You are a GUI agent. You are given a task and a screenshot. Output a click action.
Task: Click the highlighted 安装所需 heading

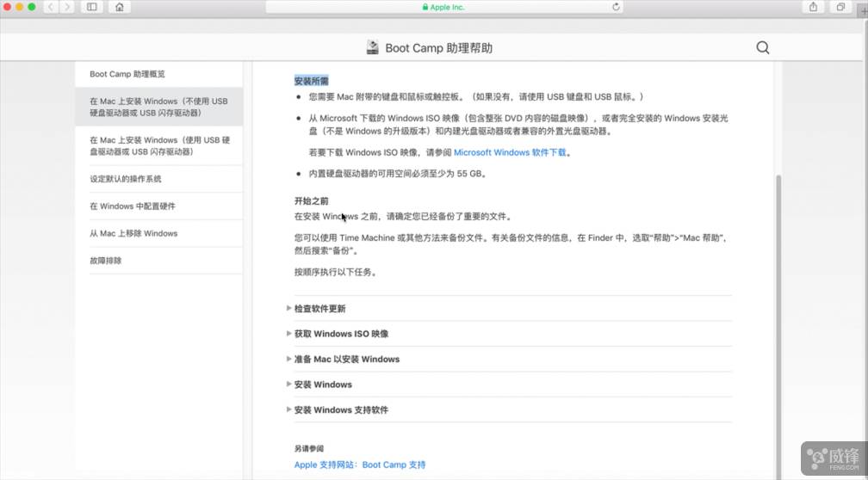tap(311, 81)
